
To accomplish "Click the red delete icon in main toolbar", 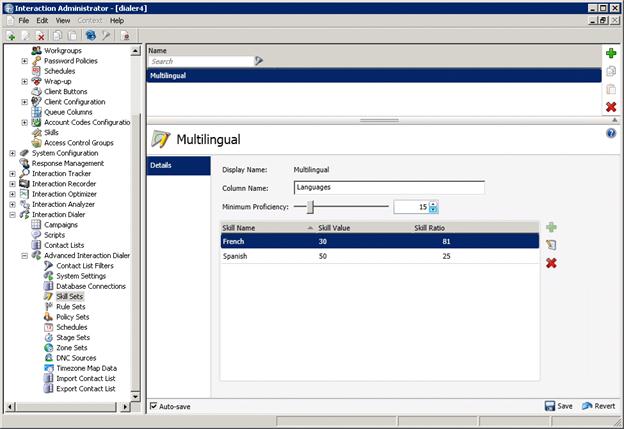I will coord(41,35).
